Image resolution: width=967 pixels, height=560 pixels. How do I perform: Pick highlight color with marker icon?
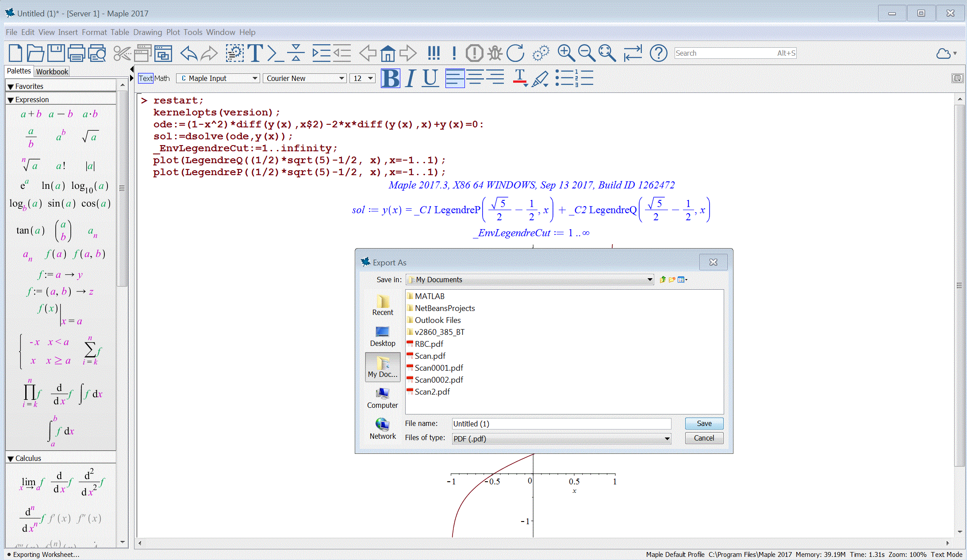[540, 78]
